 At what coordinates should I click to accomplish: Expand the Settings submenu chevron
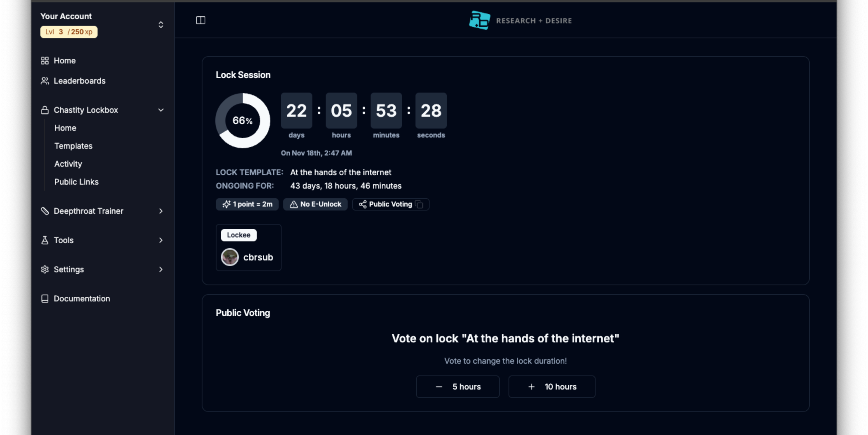pyautogui.click(x=161, y=269)
